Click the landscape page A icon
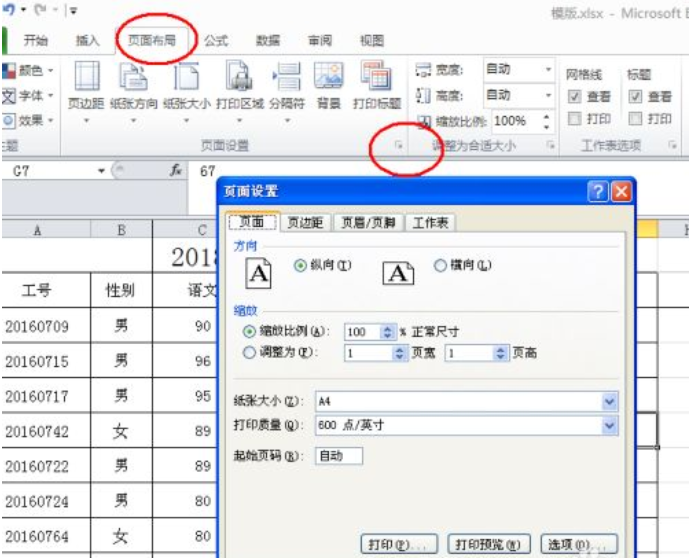 [398, 273]
